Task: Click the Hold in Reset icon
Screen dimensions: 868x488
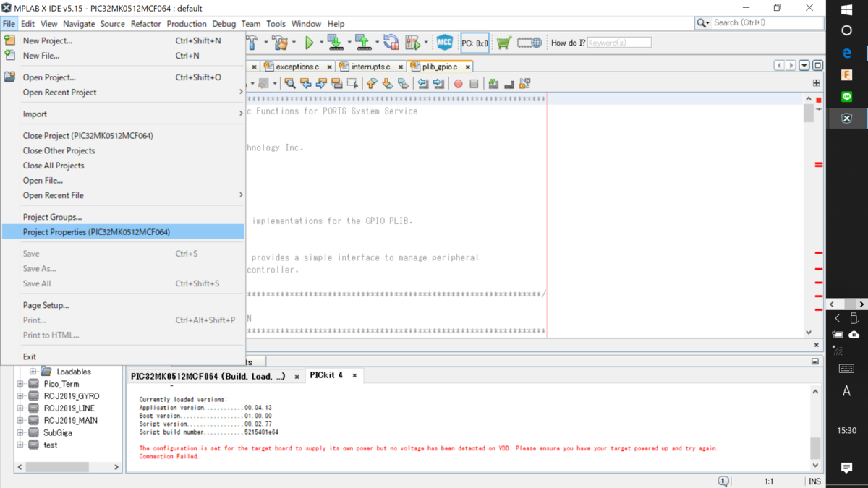Action: point(391,43)
